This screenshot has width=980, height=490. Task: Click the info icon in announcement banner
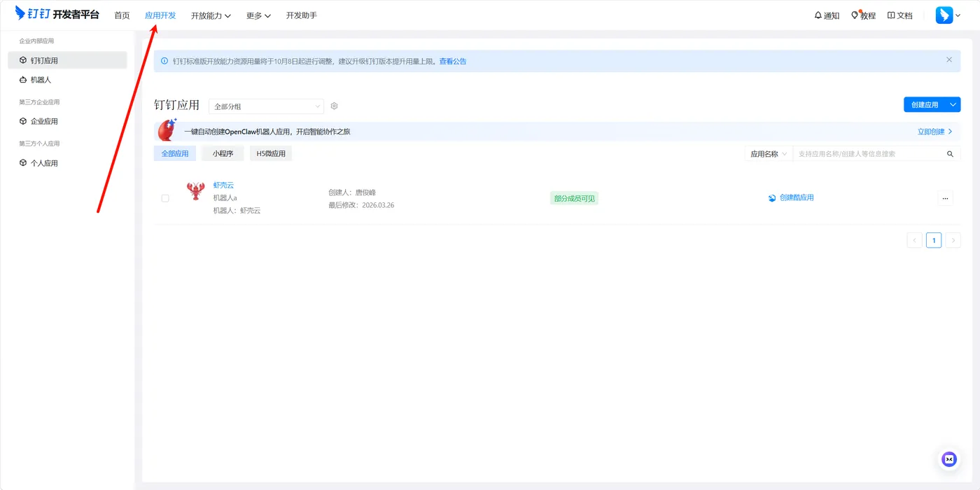164,61
